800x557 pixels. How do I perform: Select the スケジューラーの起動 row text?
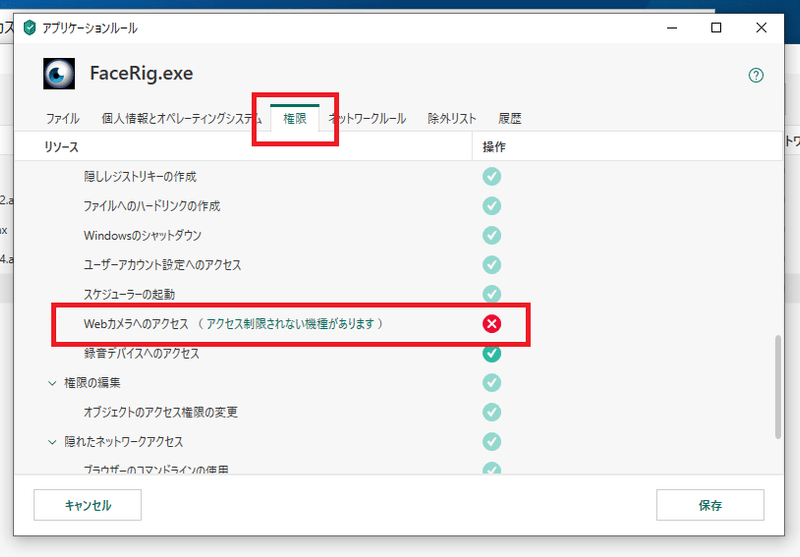pyautogui.click(x=130, y=294)
